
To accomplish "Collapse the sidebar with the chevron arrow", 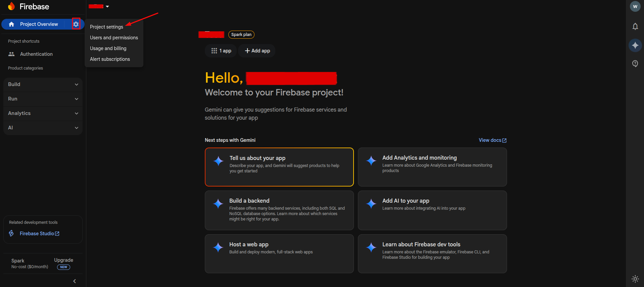I will coord(75,281).
